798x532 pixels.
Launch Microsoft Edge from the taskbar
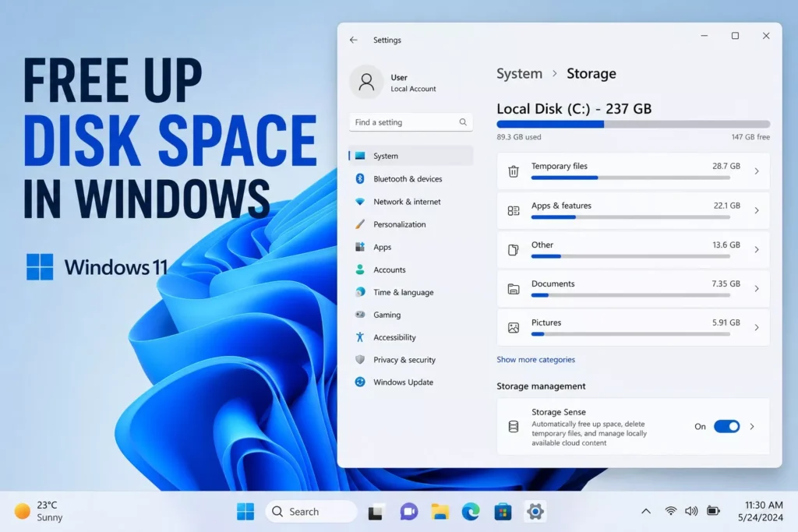(471, 512)
